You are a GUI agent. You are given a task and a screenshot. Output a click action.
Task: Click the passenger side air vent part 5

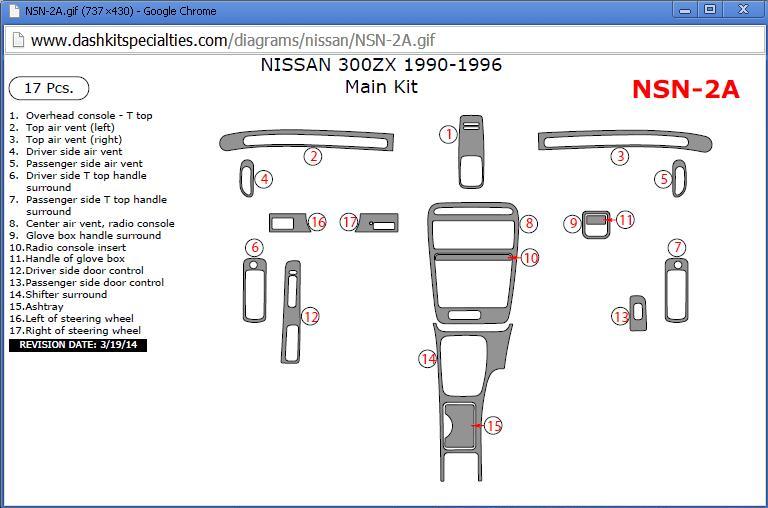(x=680, y=178)
